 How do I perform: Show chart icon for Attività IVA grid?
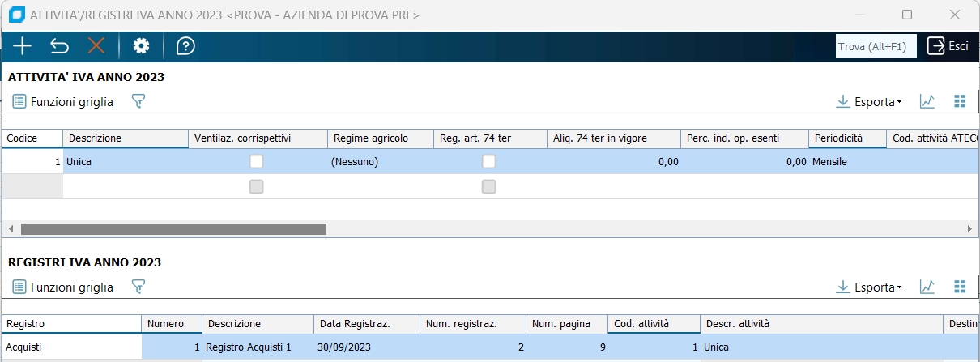(927, 102)
